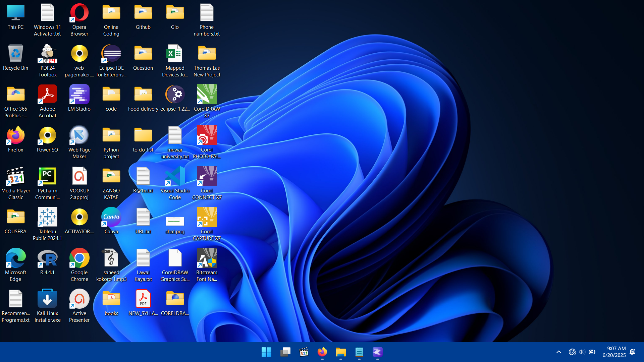Select the CorelDRAW X7 shortcut

click(x=207, y=102)
